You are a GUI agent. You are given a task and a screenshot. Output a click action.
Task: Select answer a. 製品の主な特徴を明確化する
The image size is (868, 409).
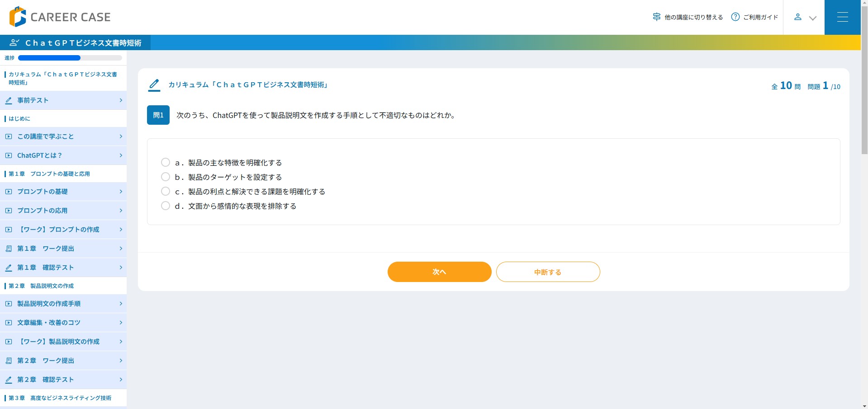[166, 162]
